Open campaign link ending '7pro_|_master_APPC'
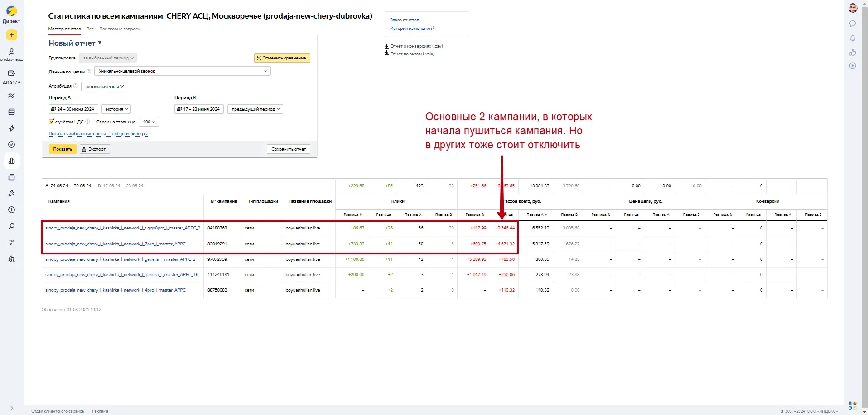The image size is (868, 415). (116, 244)
